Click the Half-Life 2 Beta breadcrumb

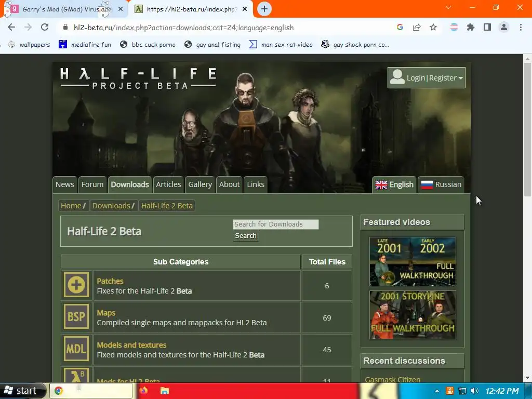coord(167,206)
